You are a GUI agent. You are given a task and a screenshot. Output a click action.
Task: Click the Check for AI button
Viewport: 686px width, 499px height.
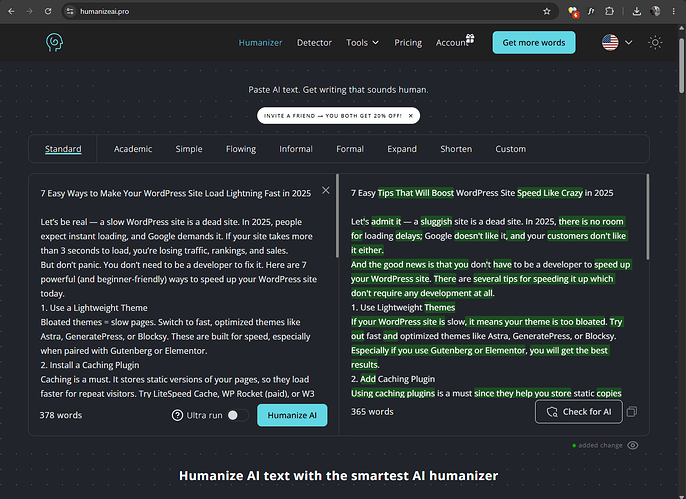[x=578, y=412]
